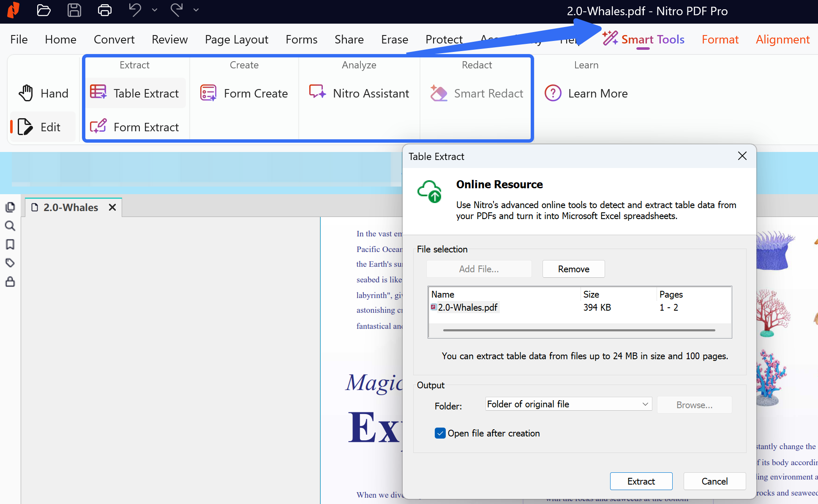Viewport: 818px width, 504px height.
Task: Redo the last action
Action: (x=176, y=10)
